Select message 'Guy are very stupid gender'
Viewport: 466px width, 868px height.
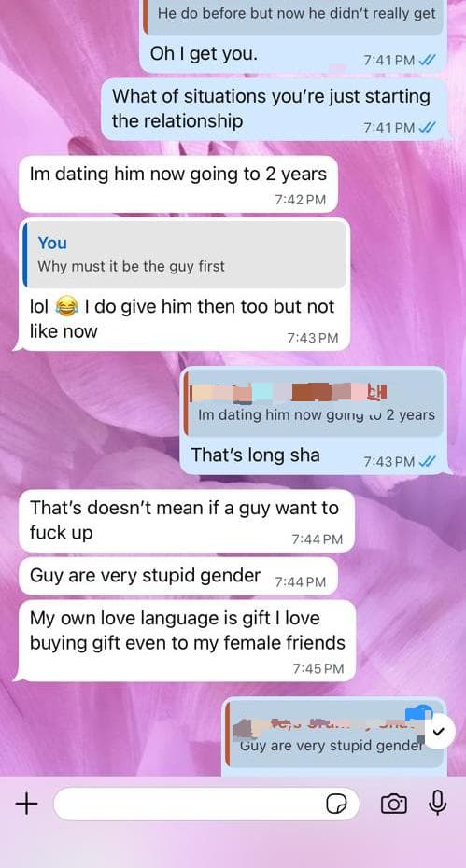[x=178, y=576]
